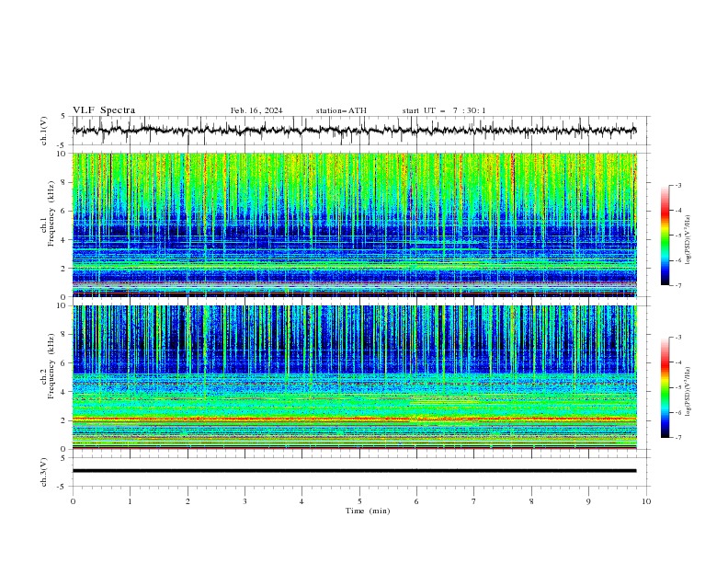Click time axis tick label "7"
Viewport: 728px width, 563px height.
click(x=474, y=501)
